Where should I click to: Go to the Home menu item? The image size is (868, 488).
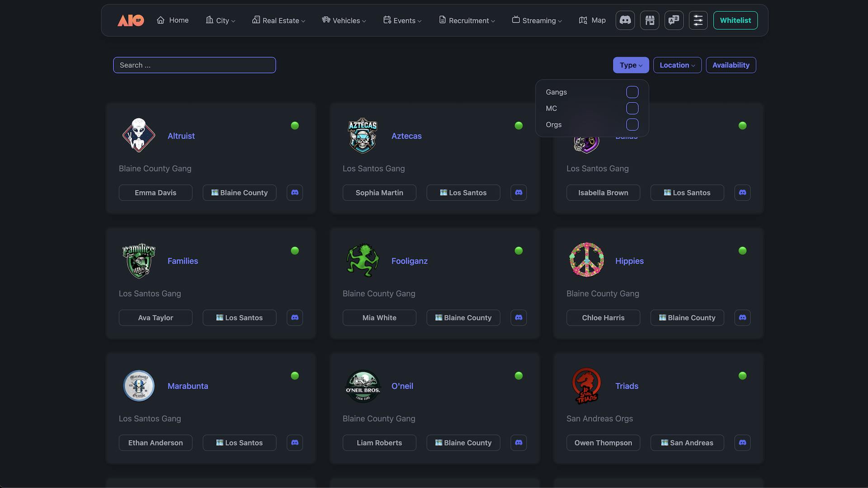[x=173, y=20]
